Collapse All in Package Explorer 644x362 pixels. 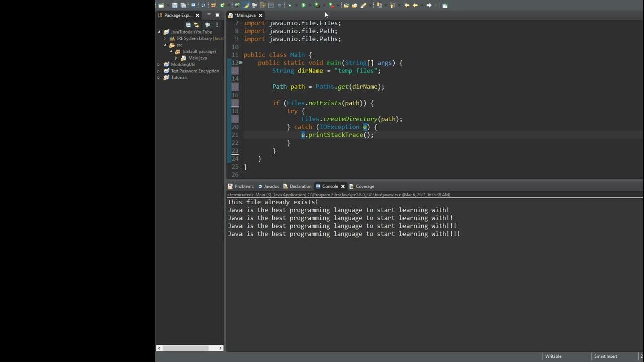pos(188,25)
